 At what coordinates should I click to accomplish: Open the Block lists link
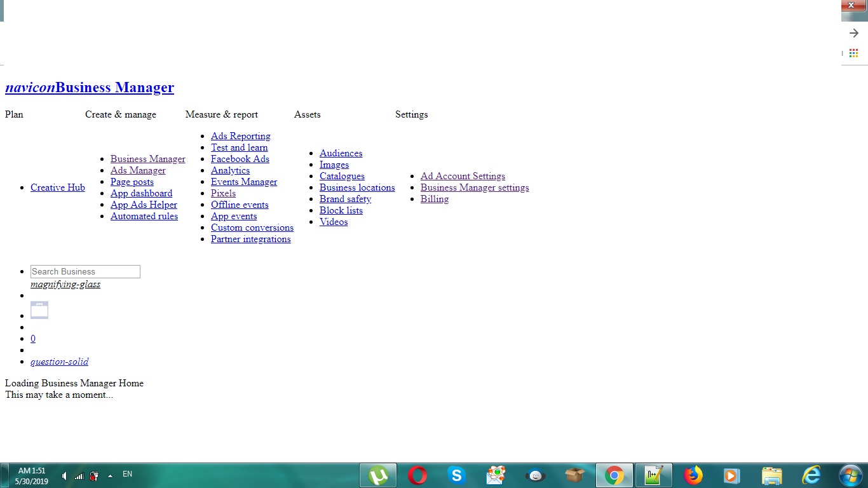pyautogui.click(x=341, y=210)
